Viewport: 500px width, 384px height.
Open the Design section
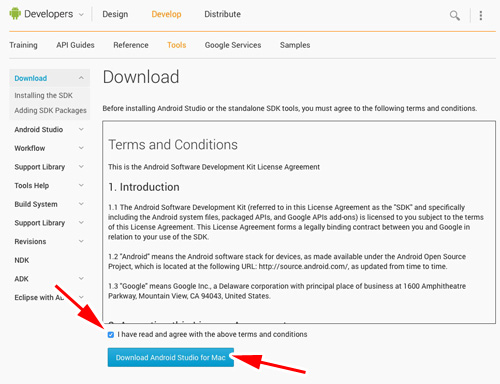[x=115, y=14]
